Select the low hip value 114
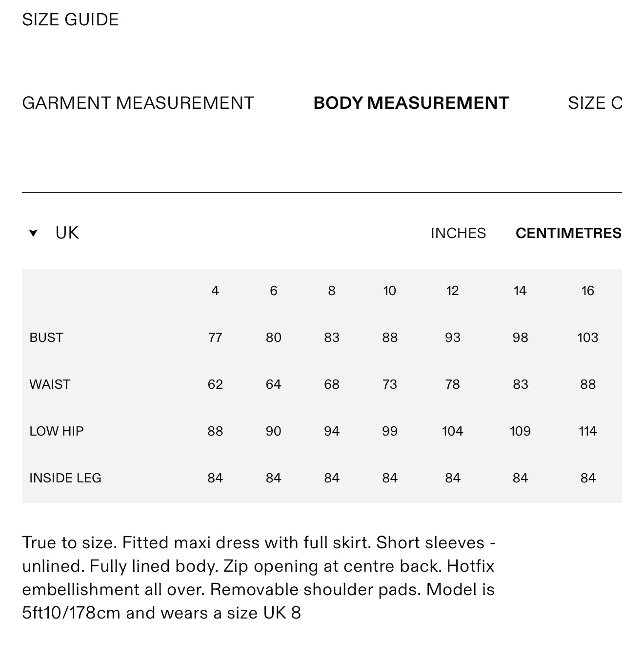Screen dimensions: 644x659 (587, 431)
